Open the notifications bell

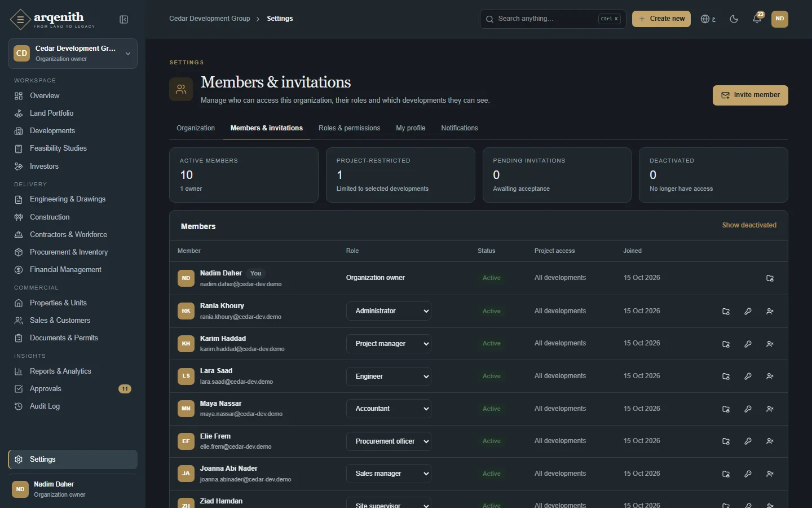tap(757, 19)
